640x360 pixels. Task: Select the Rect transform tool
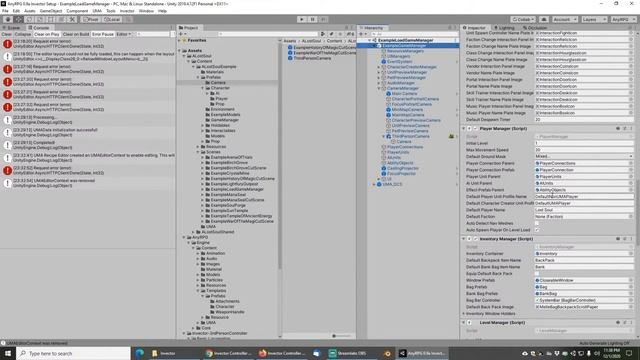point(51,19)
